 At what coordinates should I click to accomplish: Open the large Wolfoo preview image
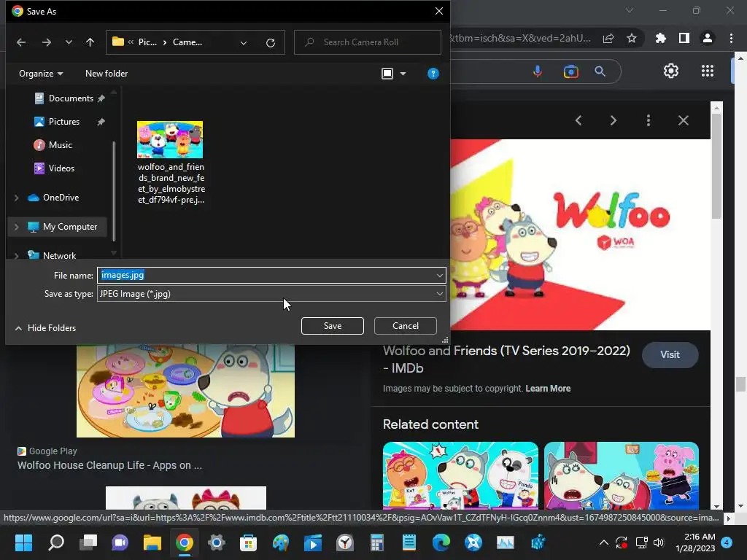pos(580,234)
